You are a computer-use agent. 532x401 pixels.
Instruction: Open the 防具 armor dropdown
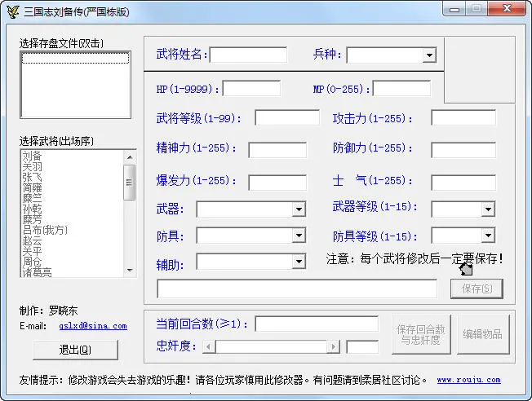click(299, 236)
